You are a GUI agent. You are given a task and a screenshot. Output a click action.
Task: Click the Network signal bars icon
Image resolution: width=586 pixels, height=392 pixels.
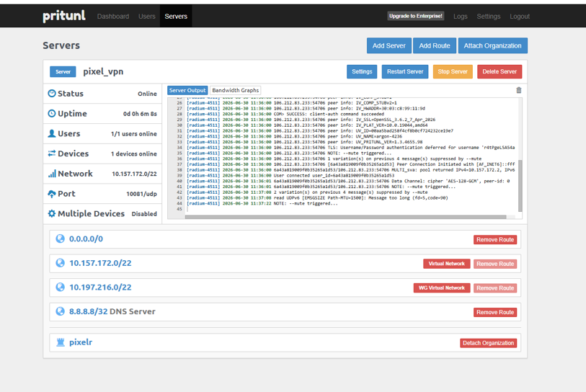(x=52, y=174)
